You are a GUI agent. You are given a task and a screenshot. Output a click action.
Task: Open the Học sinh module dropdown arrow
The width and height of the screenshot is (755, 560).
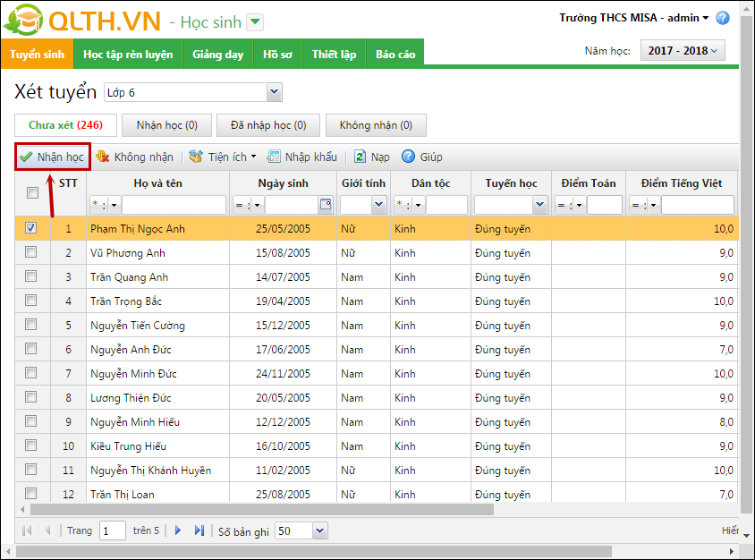(255, 21)
